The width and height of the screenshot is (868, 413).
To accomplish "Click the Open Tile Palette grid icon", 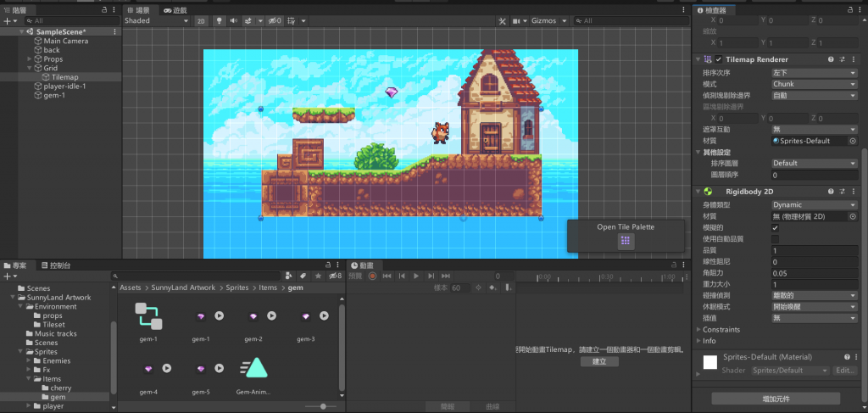I will click(x=626, y=241).
